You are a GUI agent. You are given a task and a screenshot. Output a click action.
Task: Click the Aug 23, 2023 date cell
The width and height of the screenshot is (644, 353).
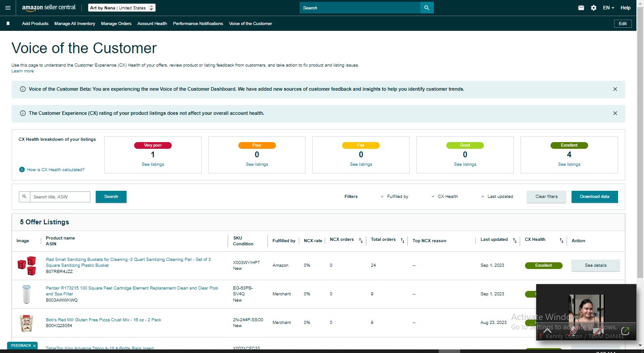pyautogui.click(x=494, y=323)
